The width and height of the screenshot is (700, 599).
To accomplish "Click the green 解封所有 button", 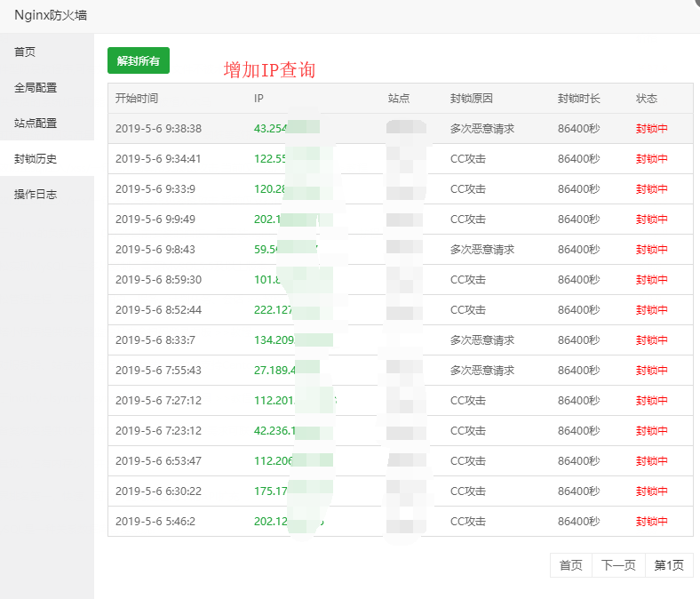I will [138, 60].
